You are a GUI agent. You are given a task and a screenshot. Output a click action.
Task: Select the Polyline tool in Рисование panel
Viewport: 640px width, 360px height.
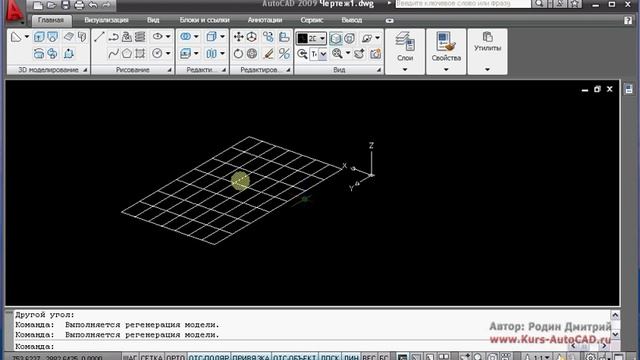(113, 37)
